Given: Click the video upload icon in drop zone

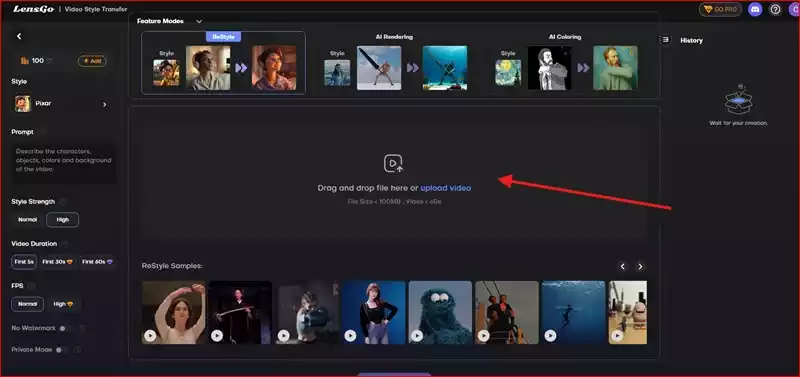Looking at the screenshot, I should [x=393, y=163].
